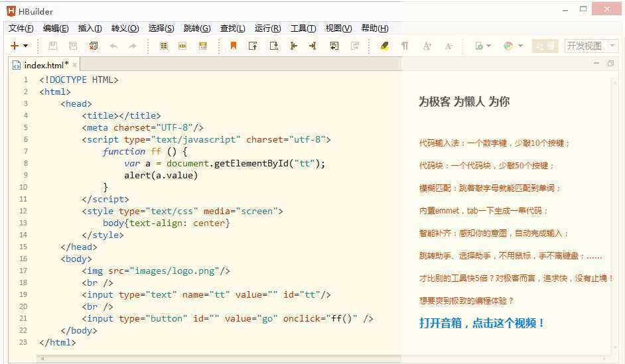625x364 pixels.
Task: Click line number 21 in the gutter
Action: coord(23,319)
